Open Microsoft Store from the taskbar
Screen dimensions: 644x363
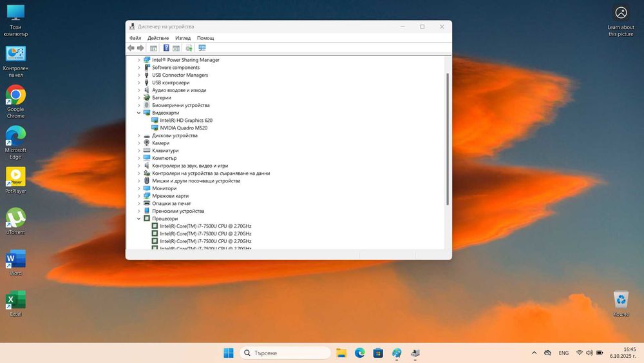click(x=378, y=353)
